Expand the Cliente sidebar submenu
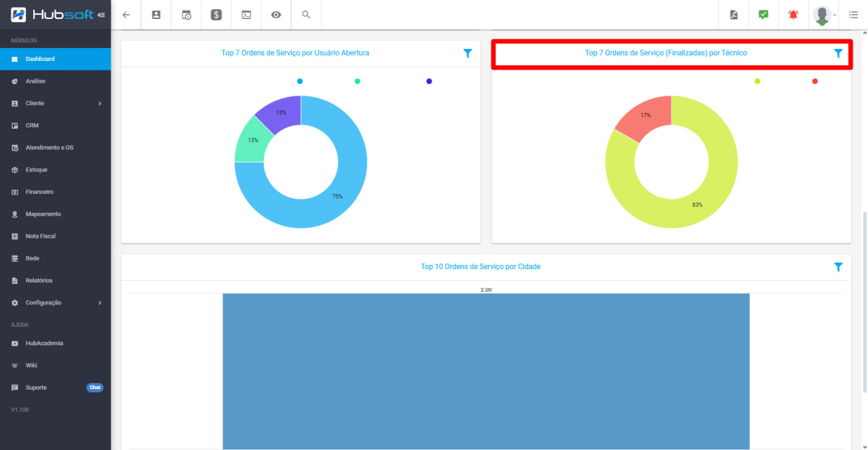 coord(100,104)
